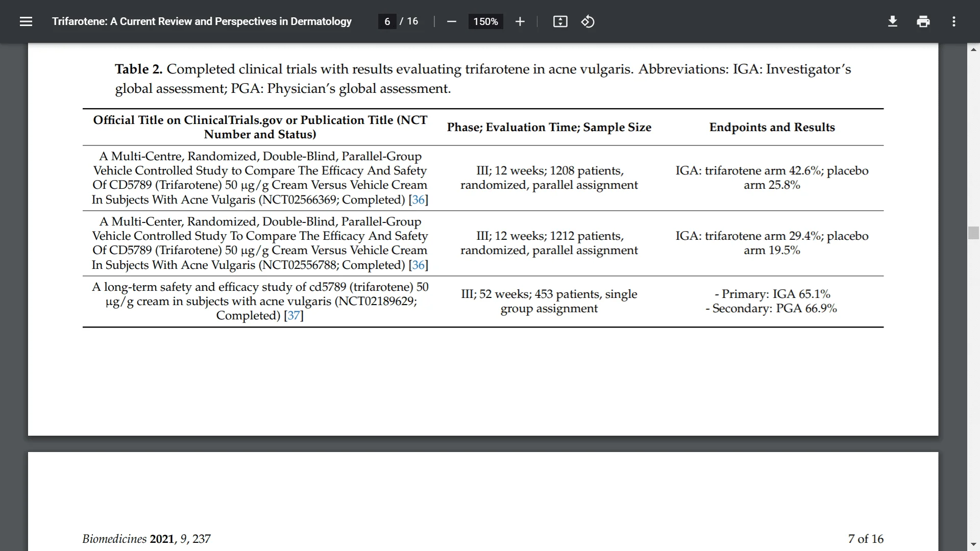This screenshot has height=551, width=980.
Task: Open reference 36 link for NCT02566369
Action: [x=418, y=199]
